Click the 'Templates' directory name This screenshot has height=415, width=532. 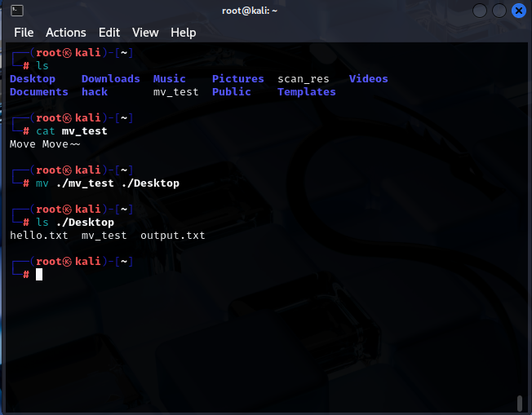[x=306, y=92]
